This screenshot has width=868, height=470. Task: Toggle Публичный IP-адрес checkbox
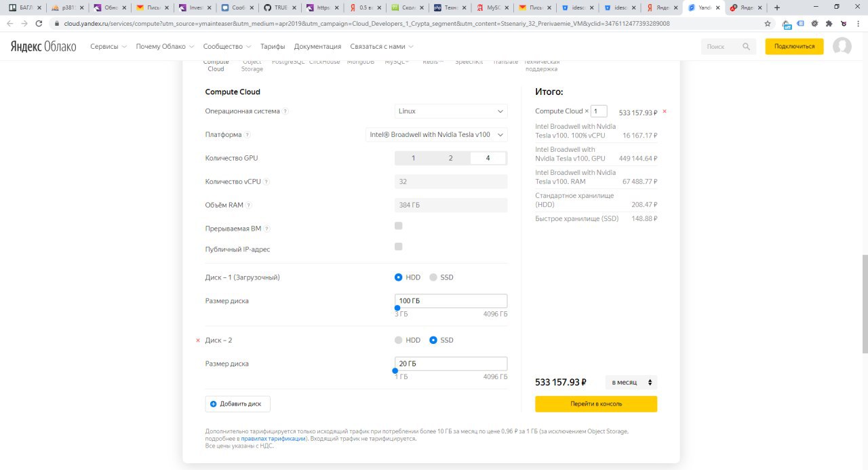399,246
